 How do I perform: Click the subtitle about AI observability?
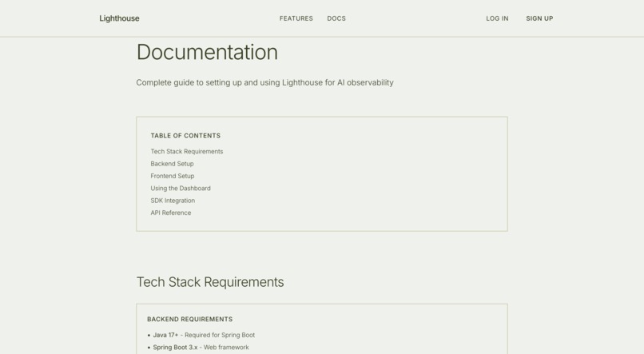coord(265,82)
